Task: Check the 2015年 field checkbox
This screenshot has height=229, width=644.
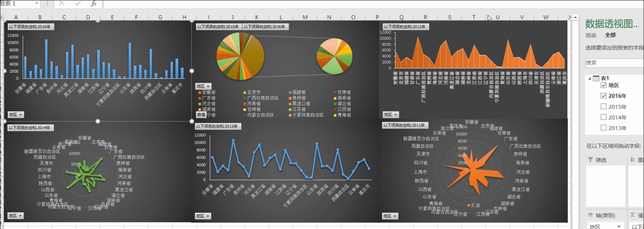Action: (603, 107)
